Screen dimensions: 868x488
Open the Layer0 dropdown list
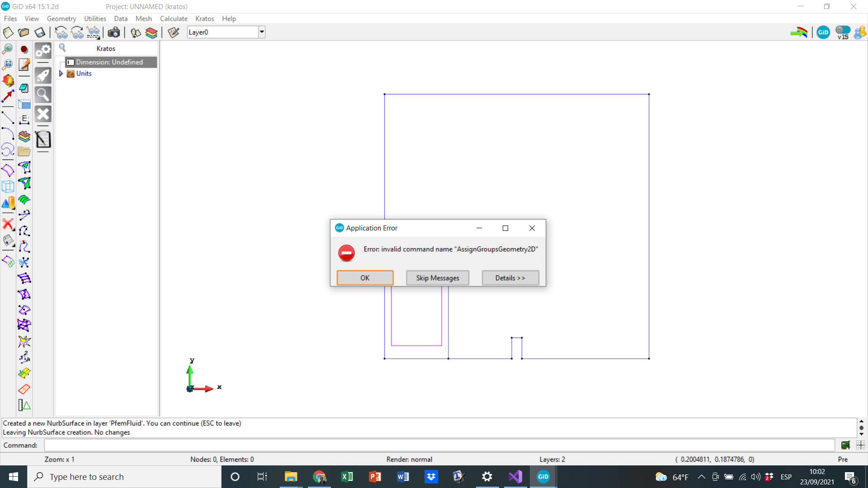click(262, 32)
